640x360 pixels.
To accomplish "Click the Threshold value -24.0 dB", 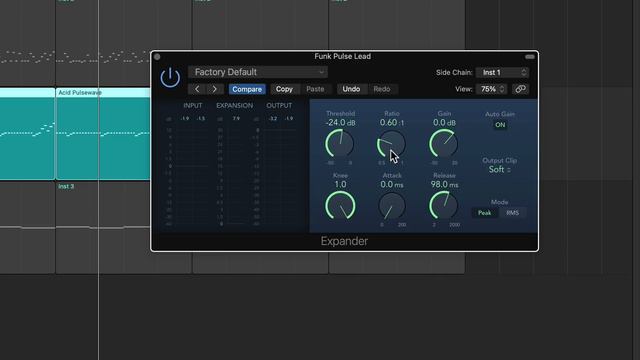I will tap(340, 122).
